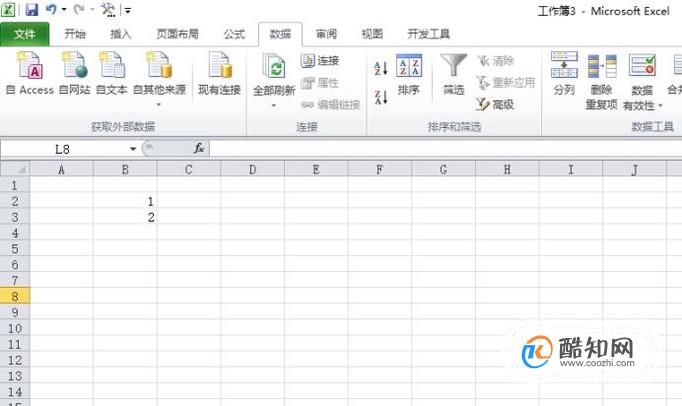Expand the 全部刷新 dropdown arrow
The height and width of the screenshot is (406, 682).
pos(274,105)
